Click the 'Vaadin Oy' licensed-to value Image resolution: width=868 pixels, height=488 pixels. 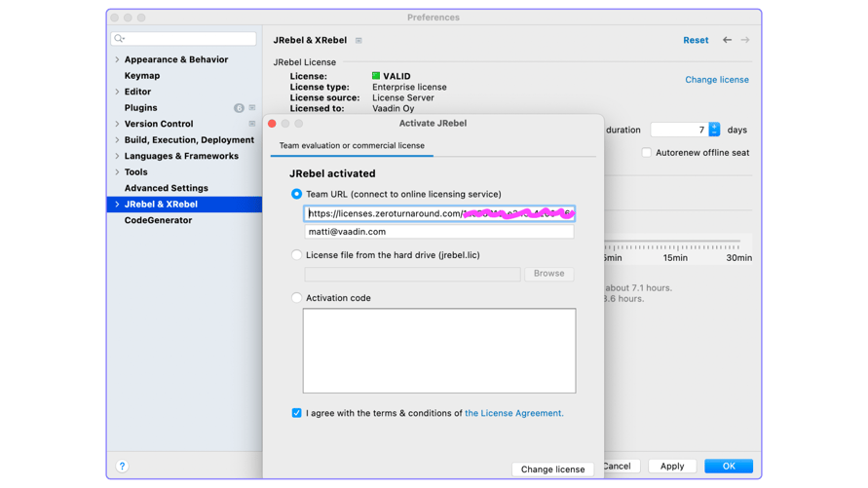tap(393, 108)
